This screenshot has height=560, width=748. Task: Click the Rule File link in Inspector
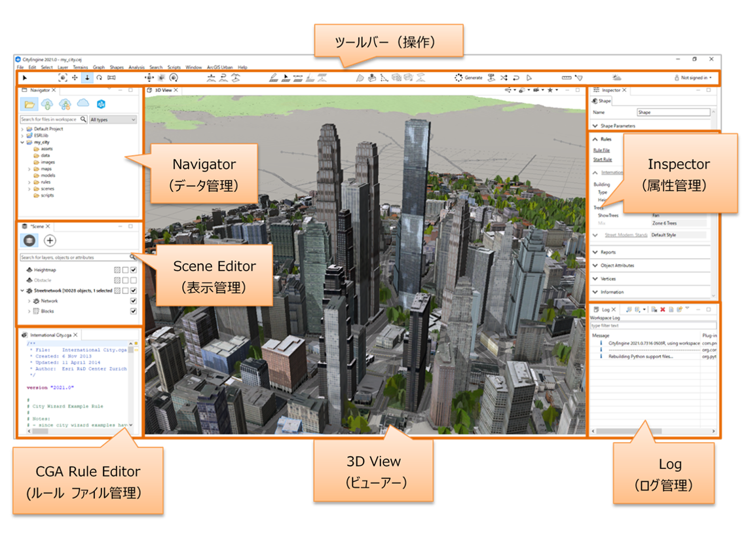click(x=601, y=150)
